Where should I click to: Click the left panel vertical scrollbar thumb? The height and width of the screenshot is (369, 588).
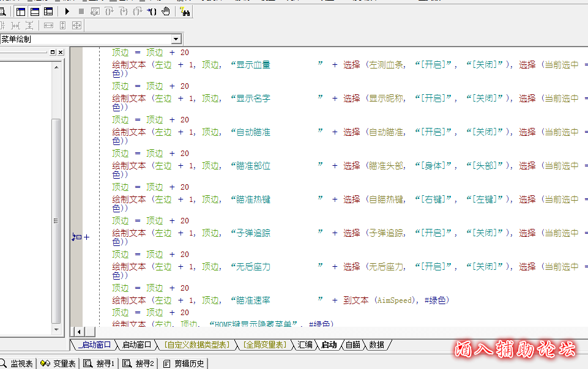click(x=56, y=220)
